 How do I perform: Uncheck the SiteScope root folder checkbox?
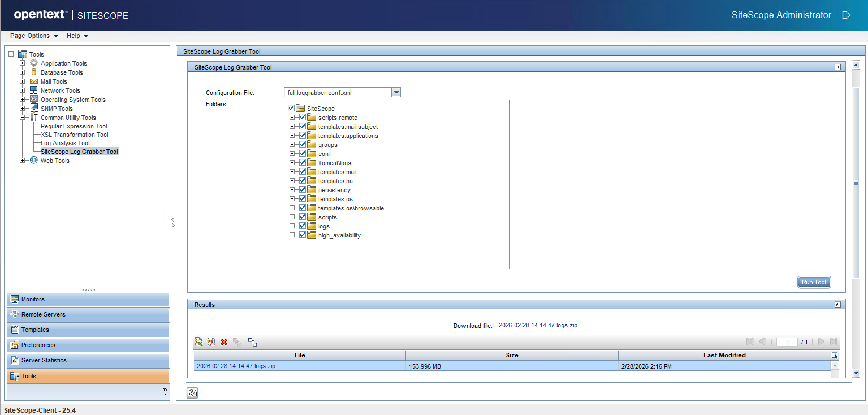291,108
